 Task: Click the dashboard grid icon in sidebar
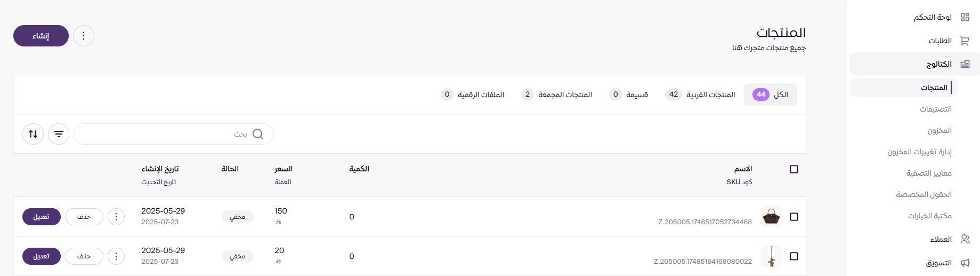tap(965, 17)
